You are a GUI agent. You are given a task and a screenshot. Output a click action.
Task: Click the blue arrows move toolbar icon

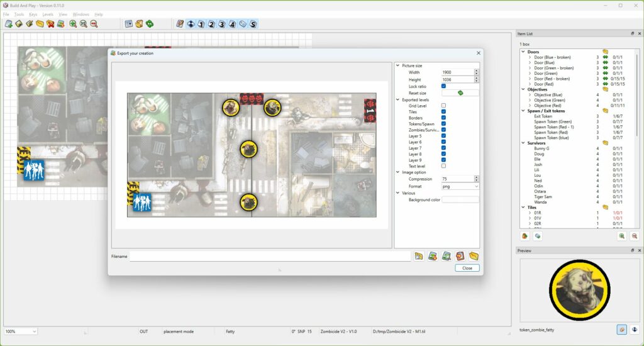point(191,24)
